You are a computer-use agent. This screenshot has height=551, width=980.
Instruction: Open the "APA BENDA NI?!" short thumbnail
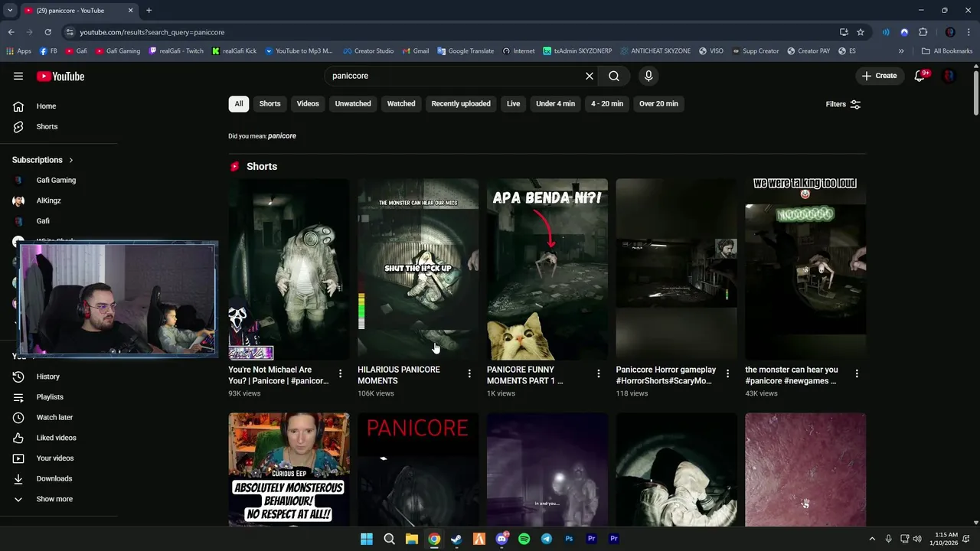(x=547, y=269)
